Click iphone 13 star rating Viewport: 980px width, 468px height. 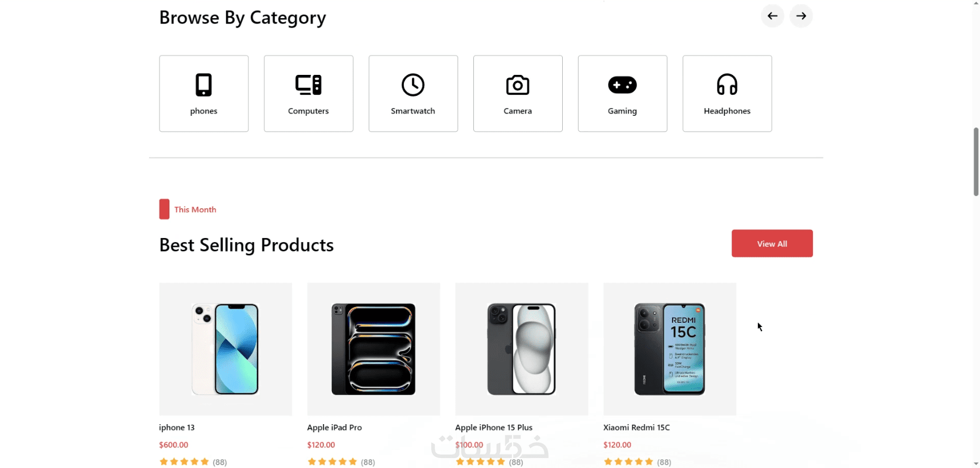[x=184, y=462]
